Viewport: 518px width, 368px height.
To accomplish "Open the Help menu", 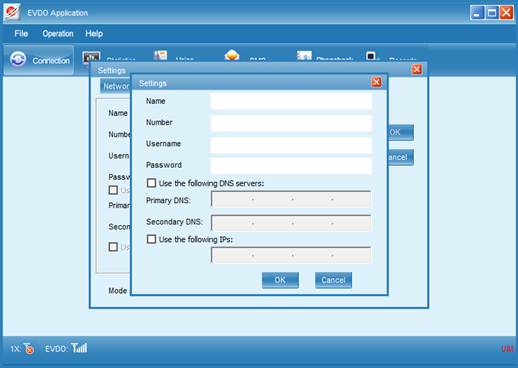I will (94, 34).
